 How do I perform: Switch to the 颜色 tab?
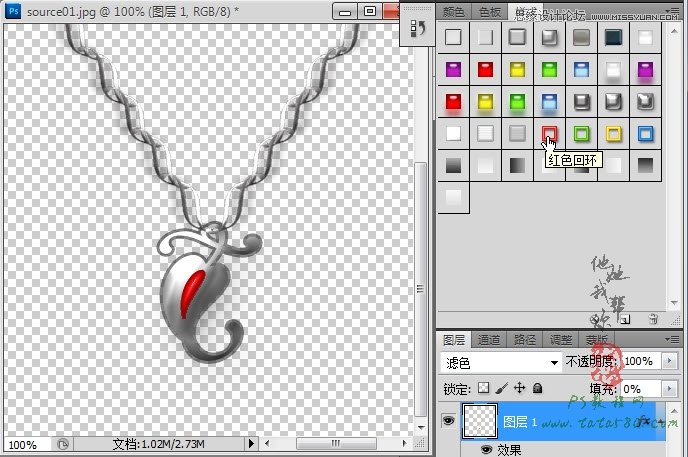point(454,12)
